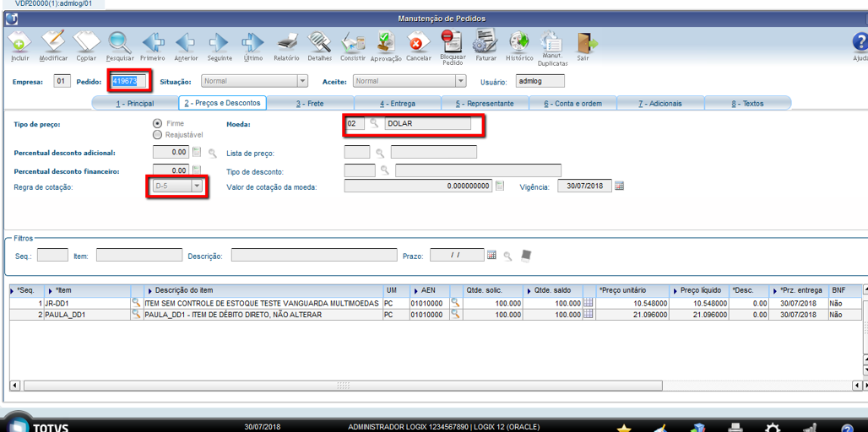Click the Descrição filter field
Image resolution: width=868 pixels, height=432 pixels.
[x=314, y=255]
